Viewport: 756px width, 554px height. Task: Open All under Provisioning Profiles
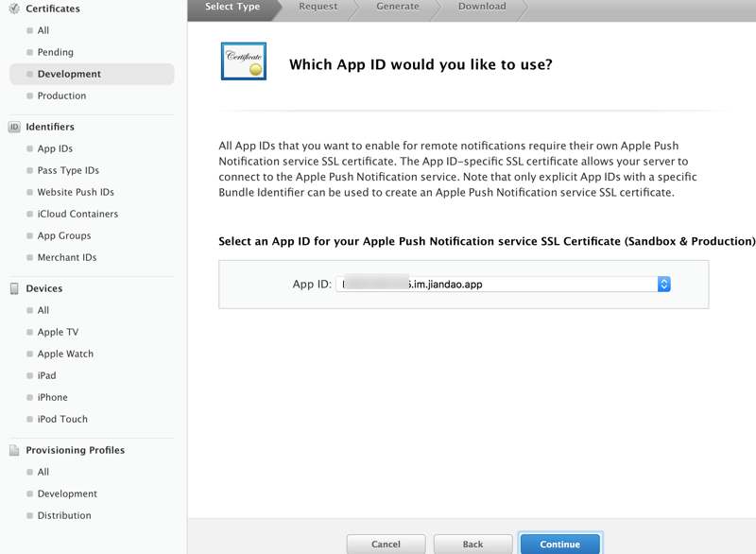pyautogui.click(x=43, y=472)
